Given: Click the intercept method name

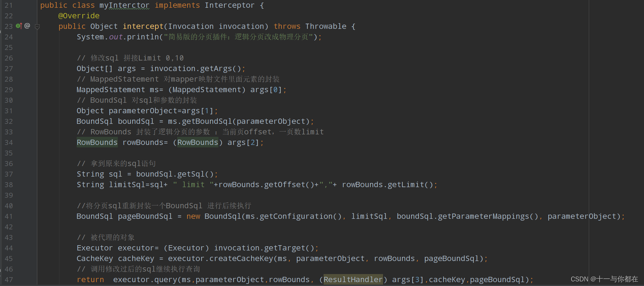Looking at the screenshot, I should click(x=143, y=26).
